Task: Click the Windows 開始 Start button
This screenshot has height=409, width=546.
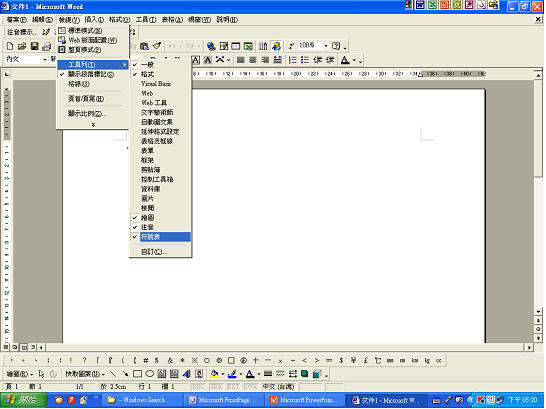Action: click(x=24, y=400)
